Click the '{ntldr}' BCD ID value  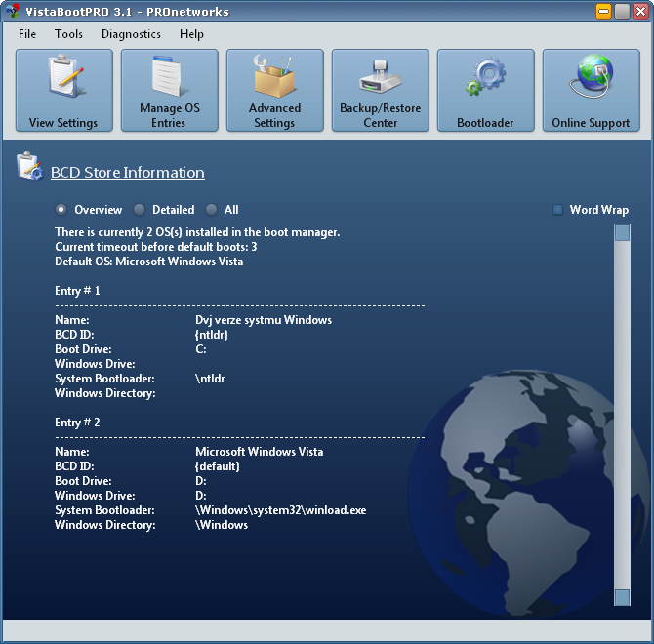click(x=212, y=335)
